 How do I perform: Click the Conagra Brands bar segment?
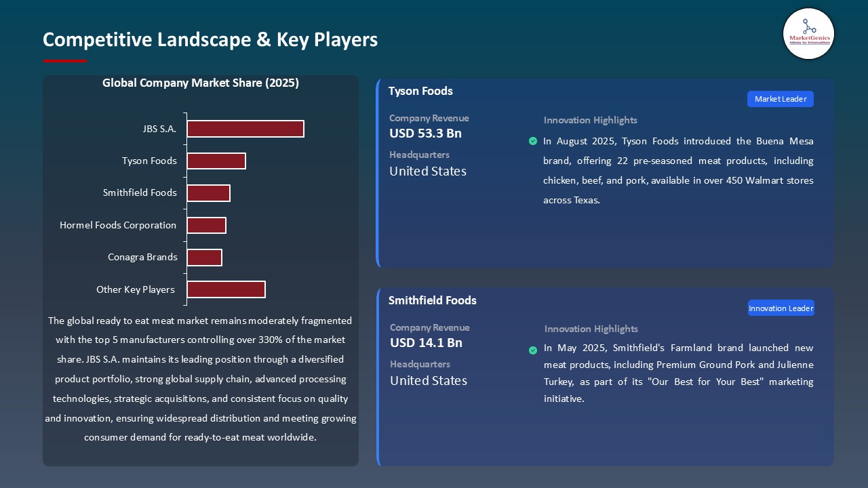point(205,257)
